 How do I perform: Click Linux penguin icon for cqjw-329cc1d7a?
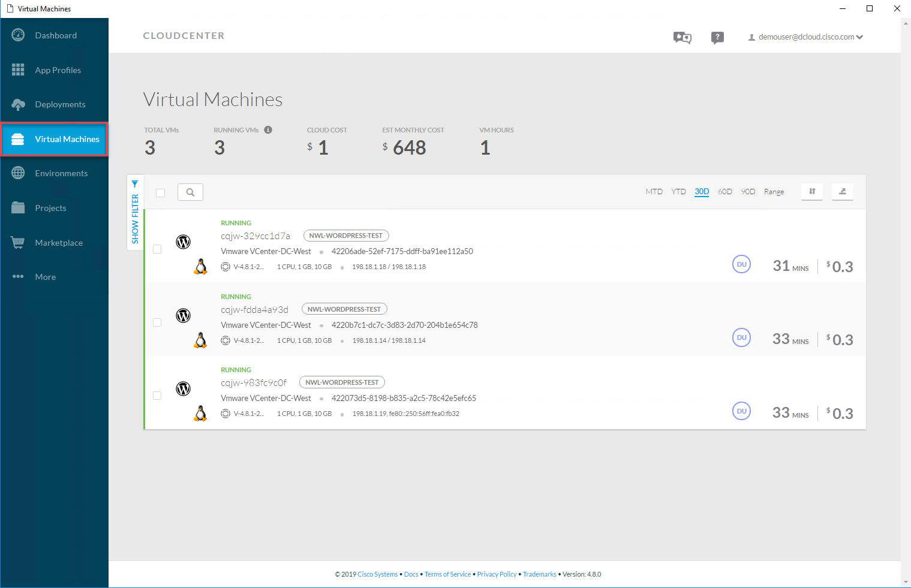(201, 267)
